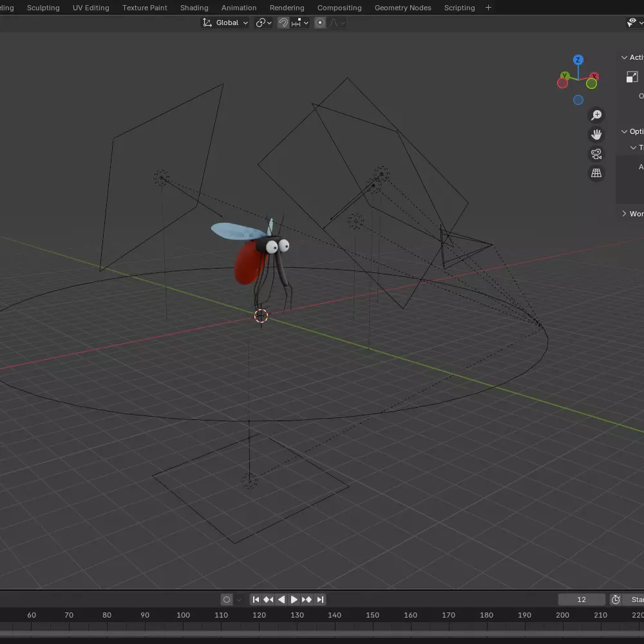Open the transform pivot point dropdown
The width and height of the screenshot is (644, 644).
tap(263, 23)
